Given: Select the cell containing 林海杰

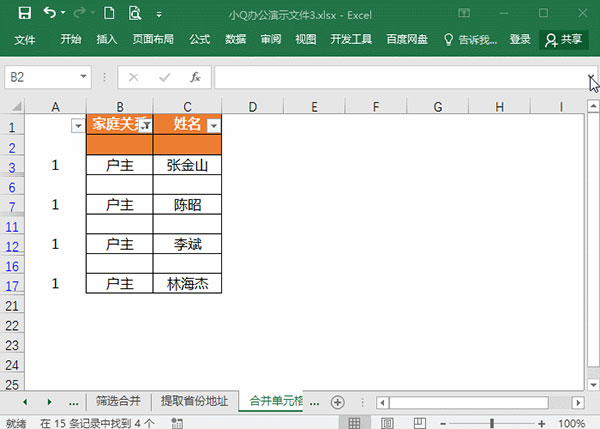Looking at the screenshot, I should [x=187, y=283].
